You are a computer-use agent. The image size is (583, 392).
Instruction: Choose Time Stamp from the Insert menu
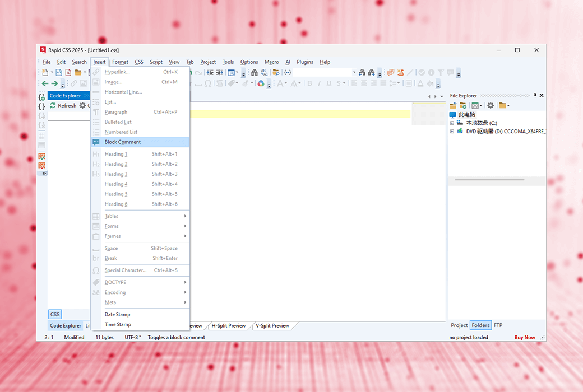(140, 324)
